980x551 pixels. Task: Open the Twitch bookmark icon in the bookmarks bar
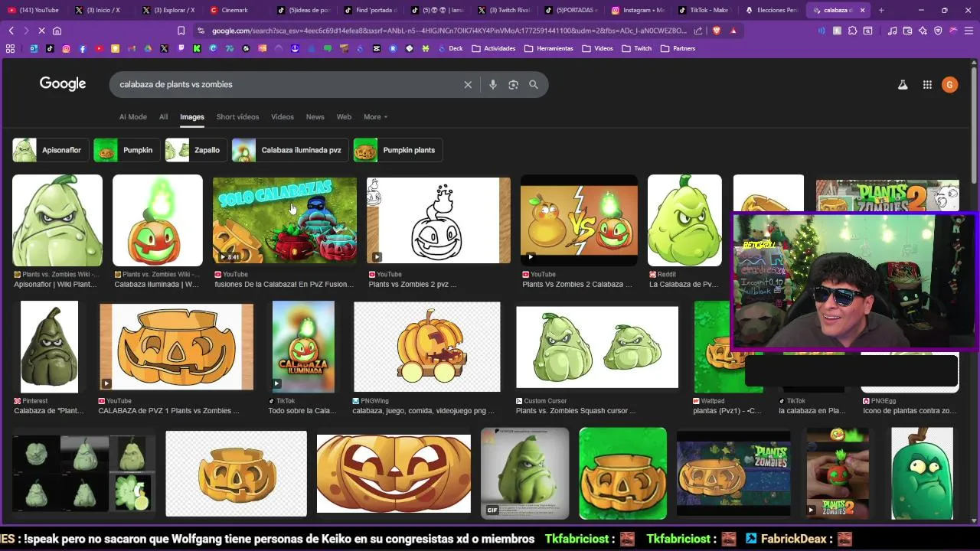[x=181, y=48]
